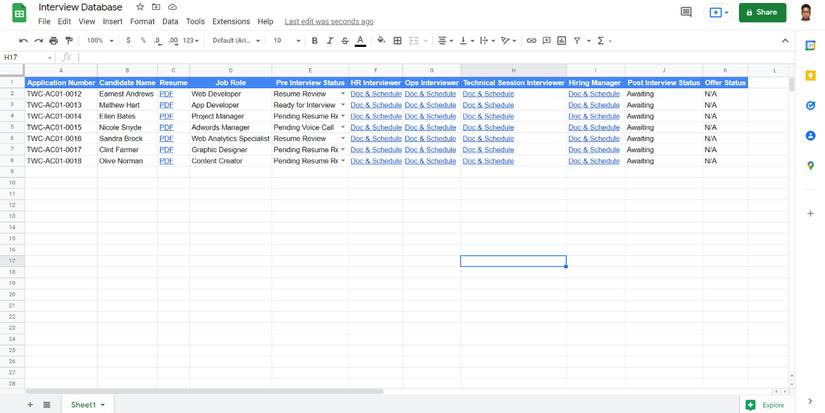
Task: Open the fill color picker
Action: click(381, 41)
